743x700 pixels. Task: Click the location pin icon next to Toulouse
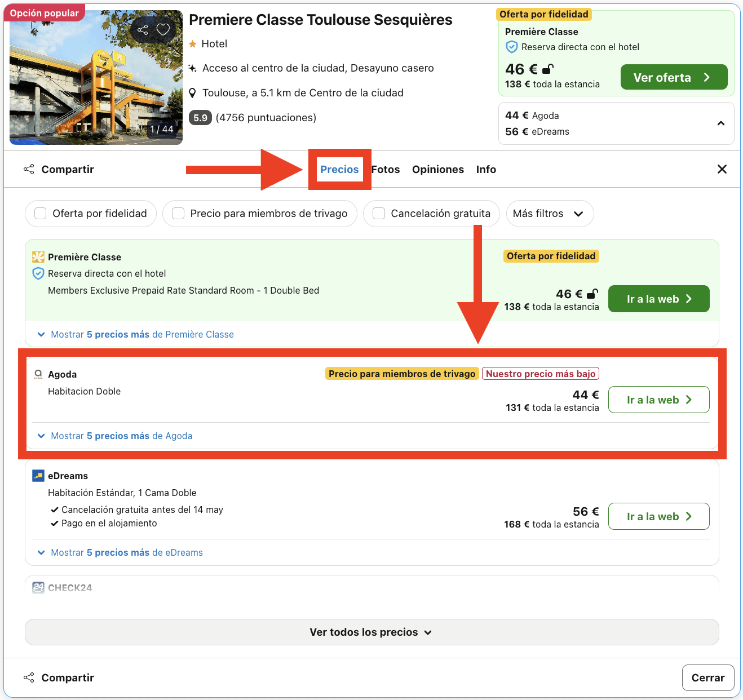tap(193, 92)
